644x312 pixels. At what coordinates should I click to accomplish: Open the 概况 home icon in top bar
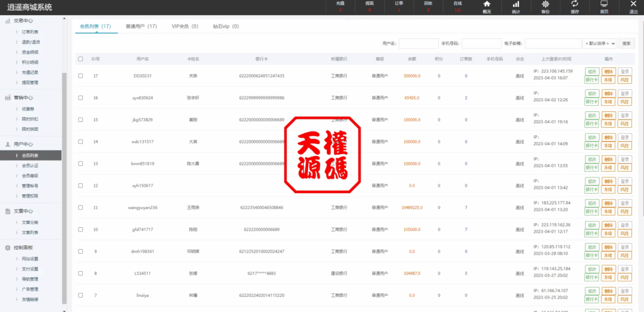(x=487, y=4)
